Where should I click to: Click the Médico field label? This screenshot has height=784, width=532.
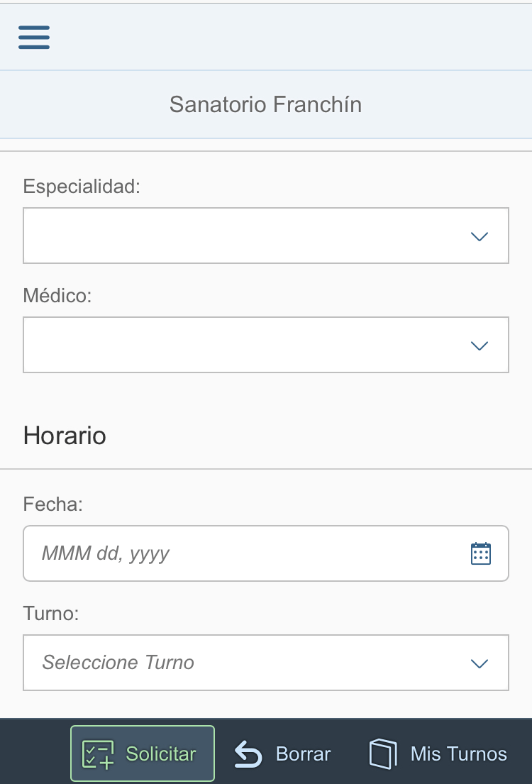click(x=57, y=295)
